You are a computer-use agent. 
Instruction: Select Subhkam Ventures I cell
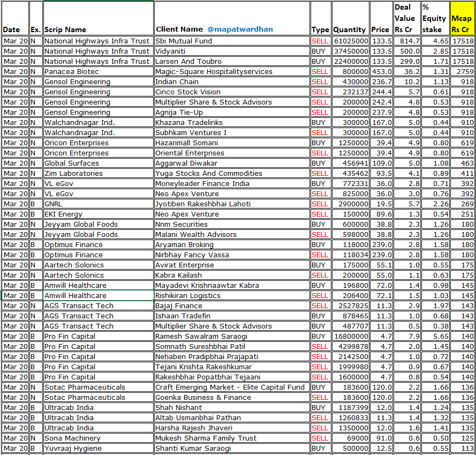(232, 132)
